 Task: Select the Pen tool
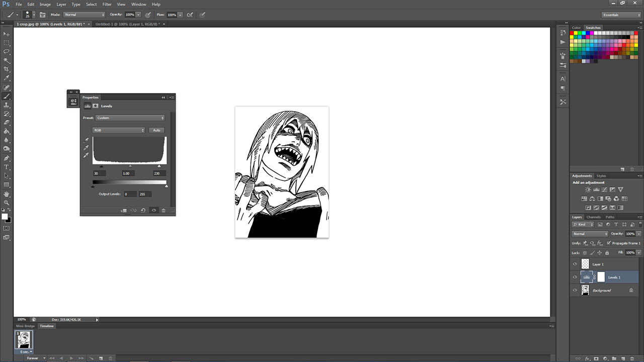[7, 158]
